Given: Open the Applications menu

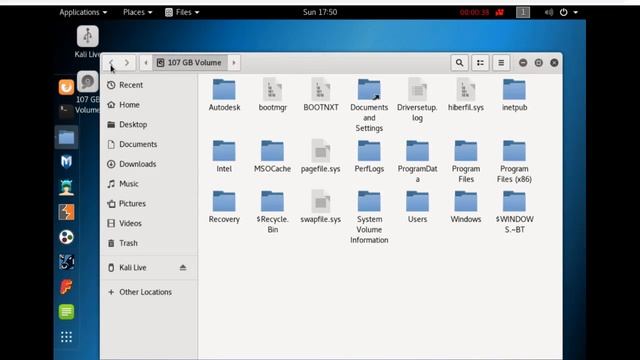Looking at the screenshot, I should point(83,12).
